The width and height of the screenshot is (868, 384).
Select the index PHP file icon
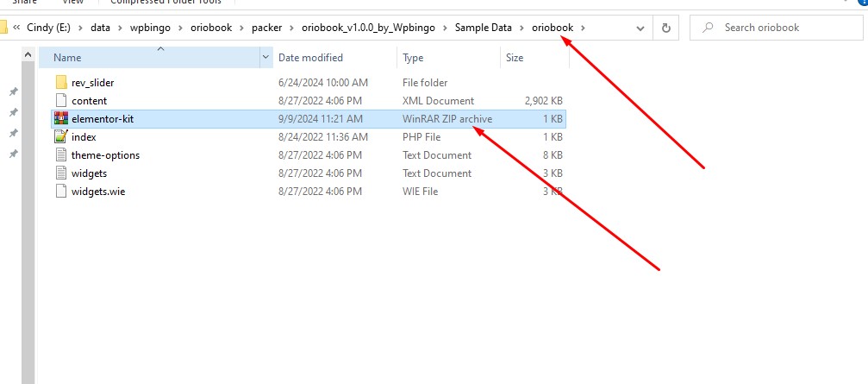coord(60,137)
